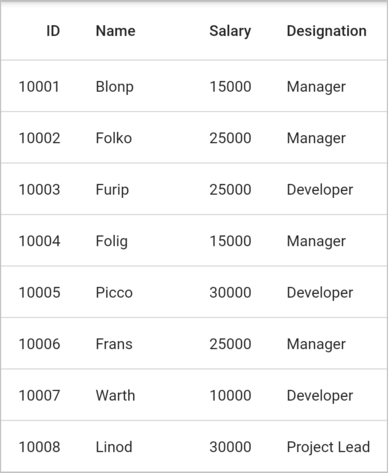Click the Folig name cell

112,241
